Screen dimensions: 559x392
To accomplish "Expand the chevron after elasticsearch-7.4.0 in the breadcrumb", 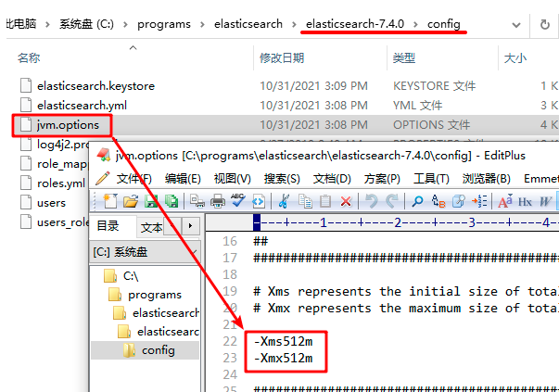I will tap(415, 25).
